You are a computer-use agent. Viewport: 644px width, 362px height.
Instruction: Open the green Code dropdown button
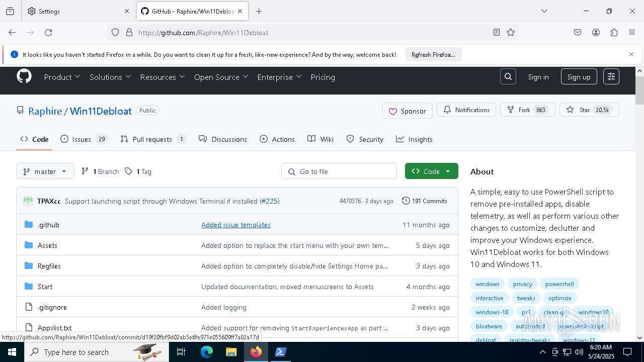[431, 171]
